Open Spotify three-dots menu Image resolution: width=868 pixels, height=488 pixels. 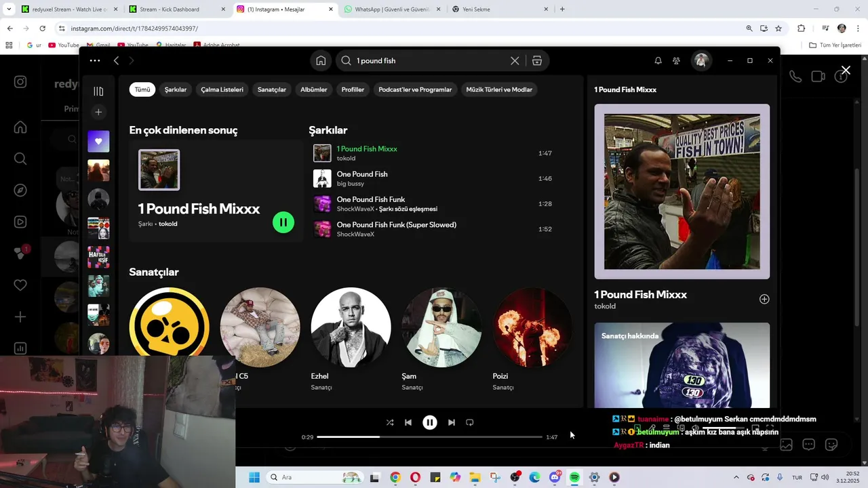click(95, 60)
